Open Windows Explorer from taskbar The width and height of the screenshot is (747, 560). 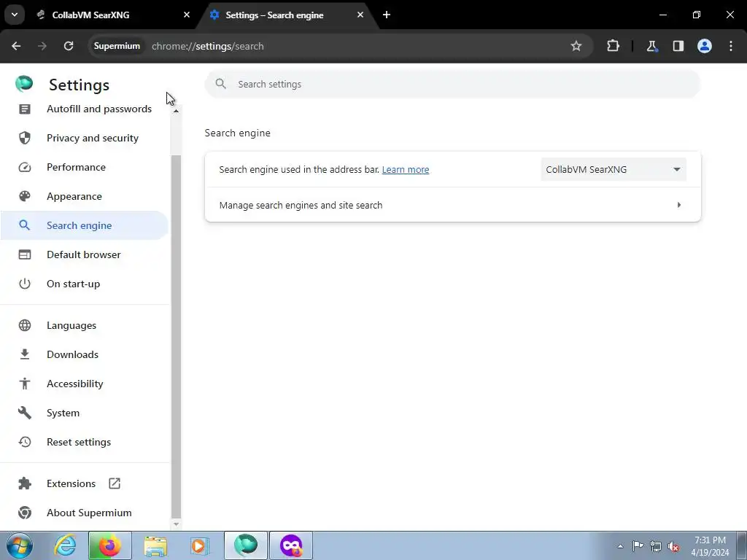click(155, 545)
